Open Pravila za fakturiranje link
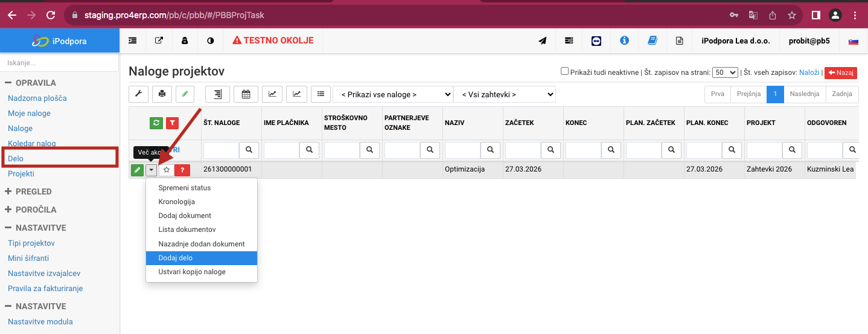868x334 pixels. 45,288
